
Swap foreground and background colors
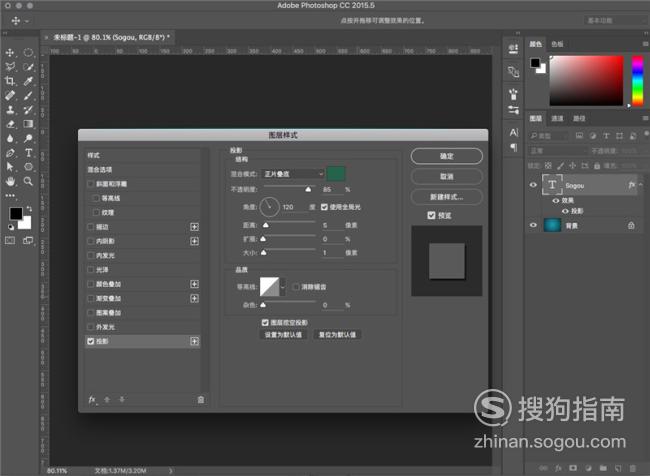[29, 209]
